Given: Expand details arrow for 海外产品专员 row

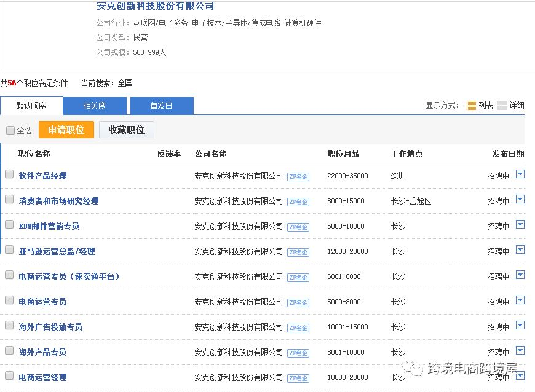Looking at the screenshot, I should [520, 351].
